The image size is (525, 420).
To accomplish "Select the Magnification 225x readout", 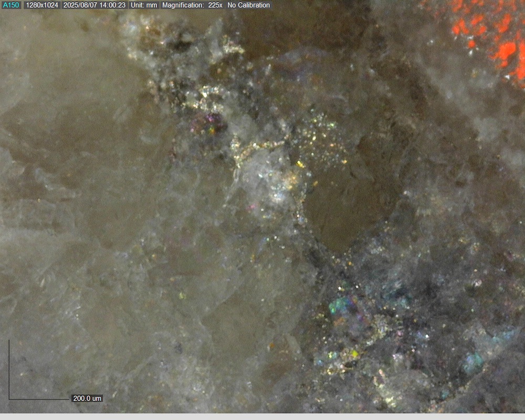I will 193,5.
